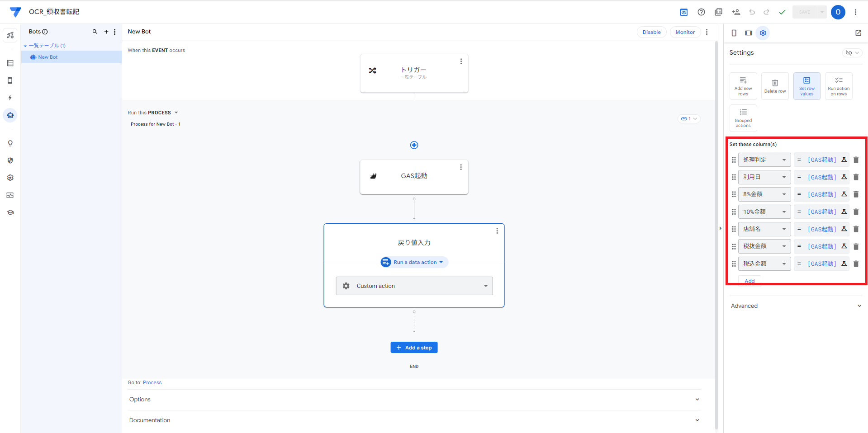The width and height of the screenshot is (868, 433).
Task: Open the Actions lightning section
Action: tap(10, 98)
